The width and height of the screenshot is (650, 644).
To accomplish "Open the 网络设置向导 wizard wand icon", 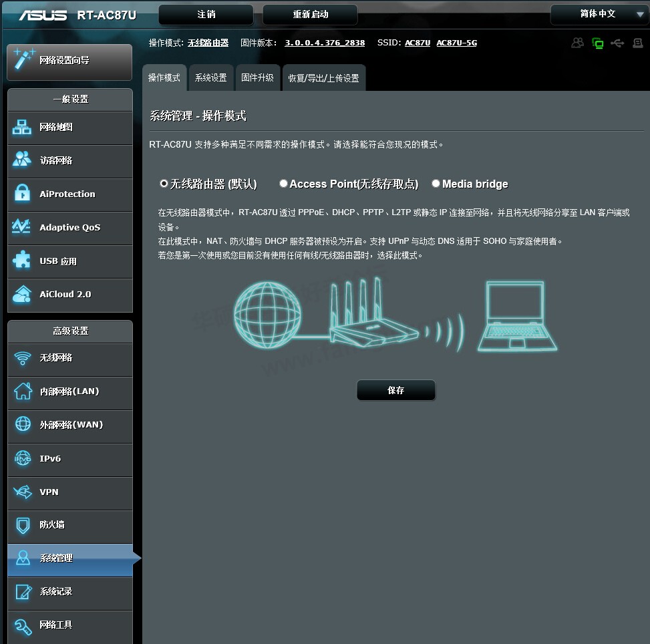I will 23,59.
